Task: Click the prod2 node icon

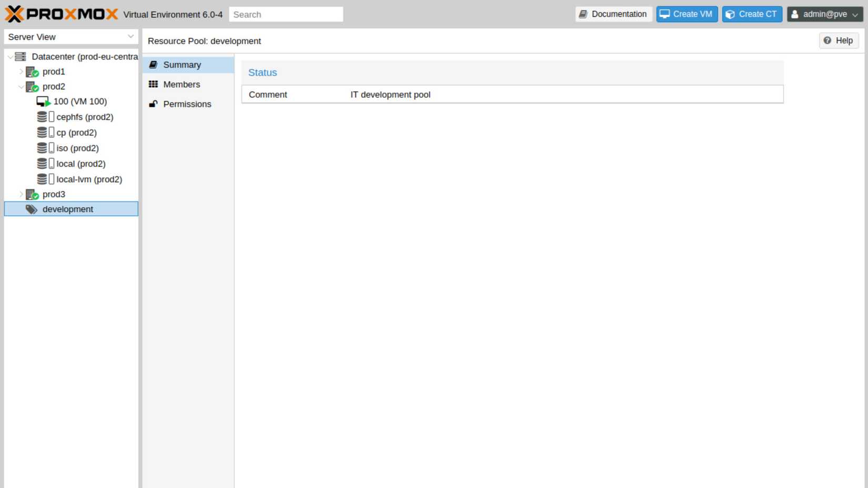Action: [x=32, y=87]
